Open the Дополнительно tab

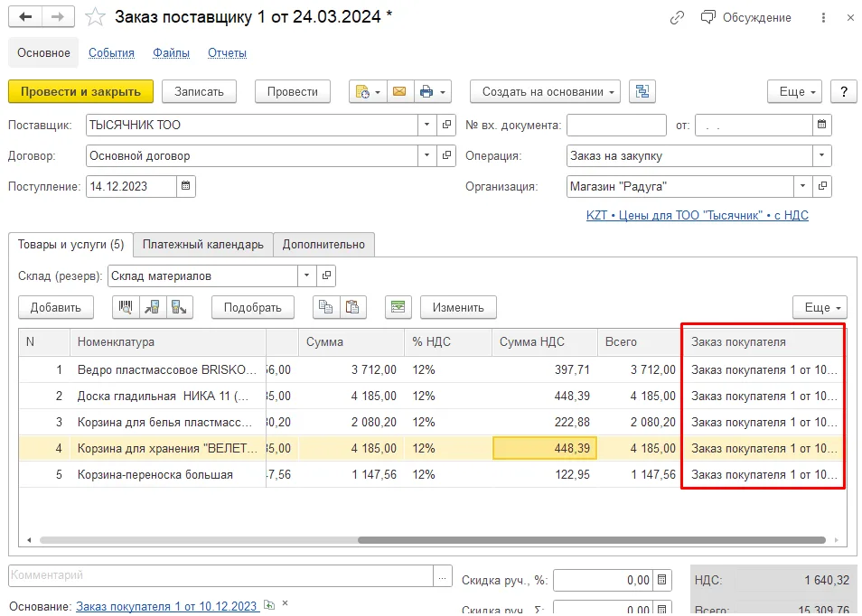323,245
